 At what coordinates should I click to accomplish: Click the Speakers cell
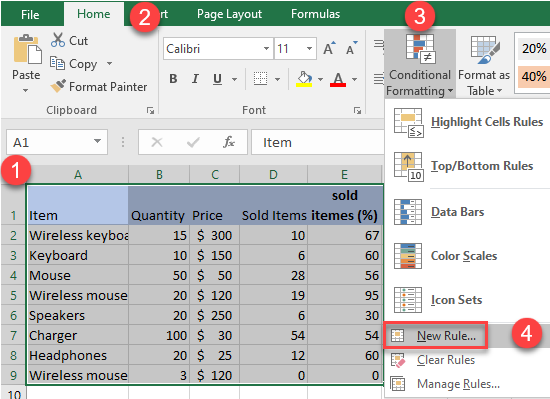tap(78, 316)
